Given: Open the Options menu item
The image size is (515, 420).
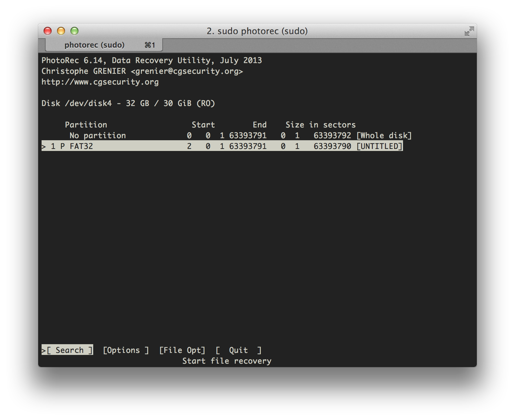Looking at the screenshot, I should (x=126, y=350).
